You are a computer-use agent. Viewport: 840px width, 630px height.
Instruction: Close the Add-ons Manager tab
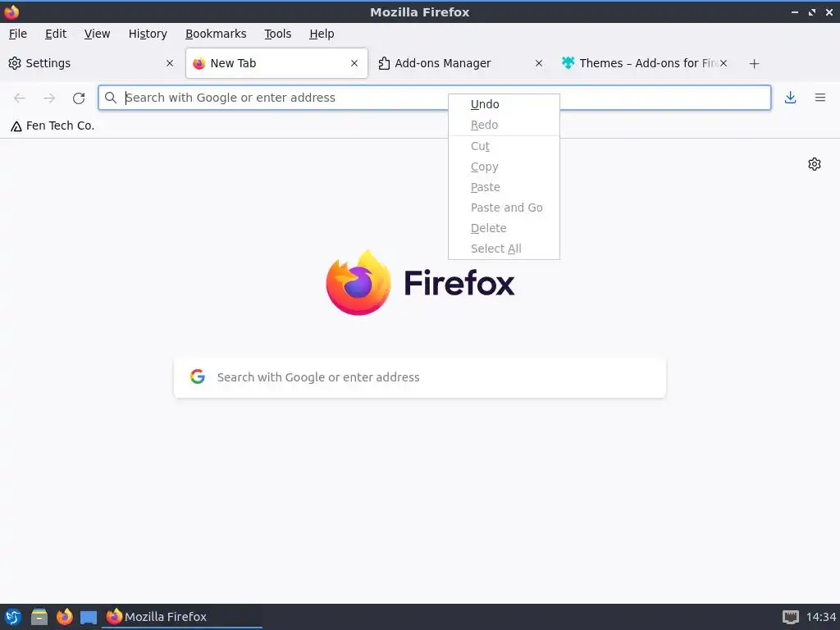[x=539, y=63]
